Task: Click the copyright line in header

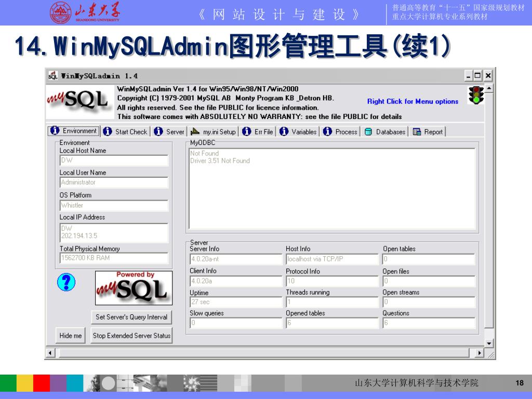Action: point(225,98)
